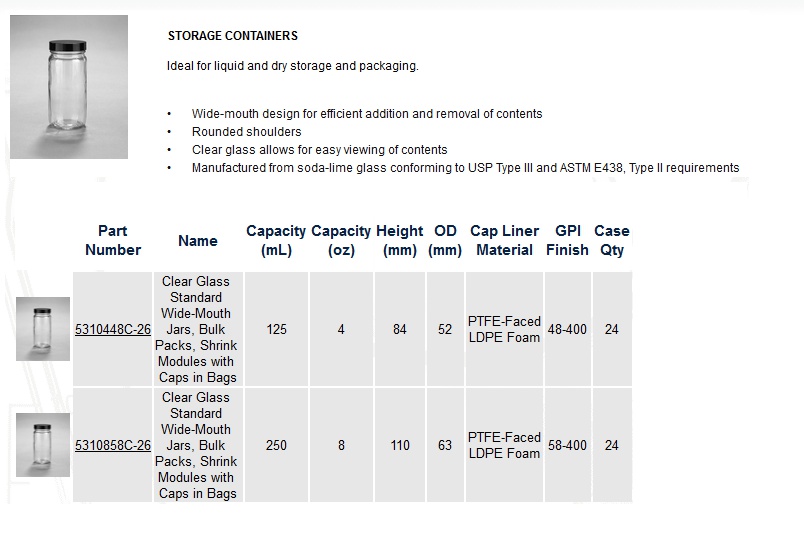The width and height of the screenshot is (804, 536).
Task: Click the OD (mm) column header
Action: pyautogui.click(x=445, y=240)
